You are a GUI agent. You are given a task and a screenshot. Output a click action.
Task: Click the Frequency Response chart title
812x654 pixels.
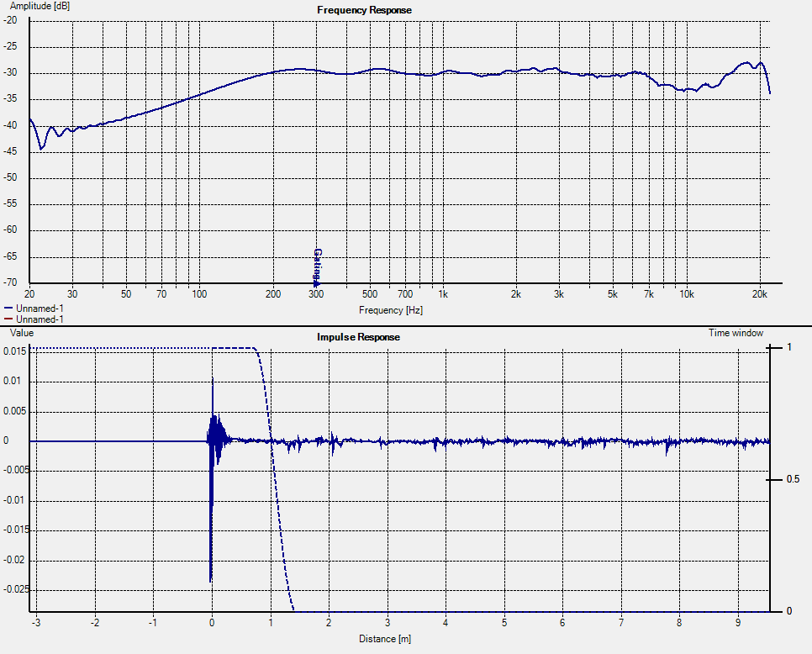[364, 10]
